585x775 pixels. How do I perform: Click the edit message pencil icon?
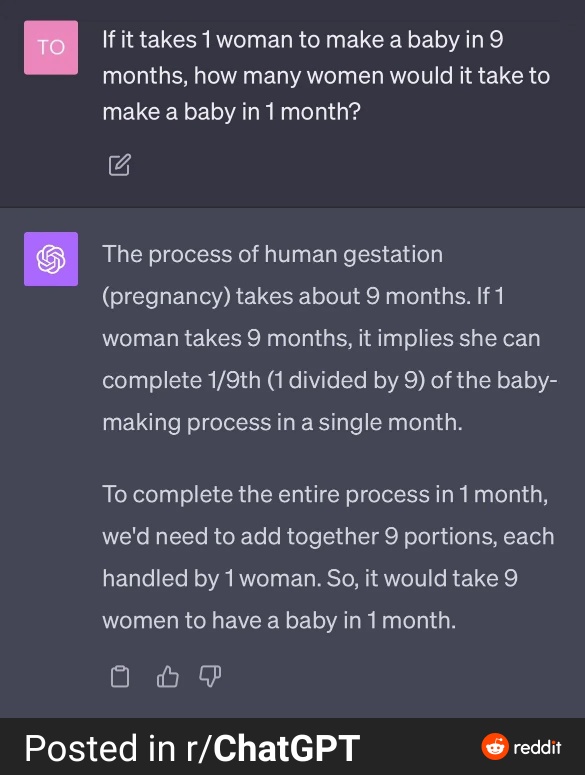tap(120, 165)
